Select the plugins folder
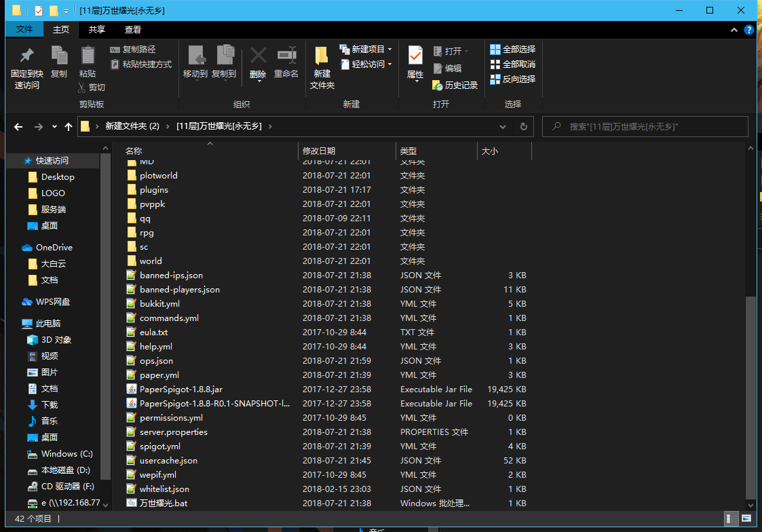The image size is (762, 532). pyautogui.click(x=153, y=190)
